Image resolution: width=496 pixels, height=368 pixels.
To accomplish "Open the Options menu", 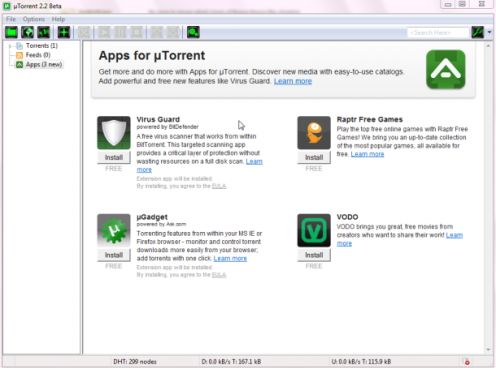I will (x=34, y=19).
